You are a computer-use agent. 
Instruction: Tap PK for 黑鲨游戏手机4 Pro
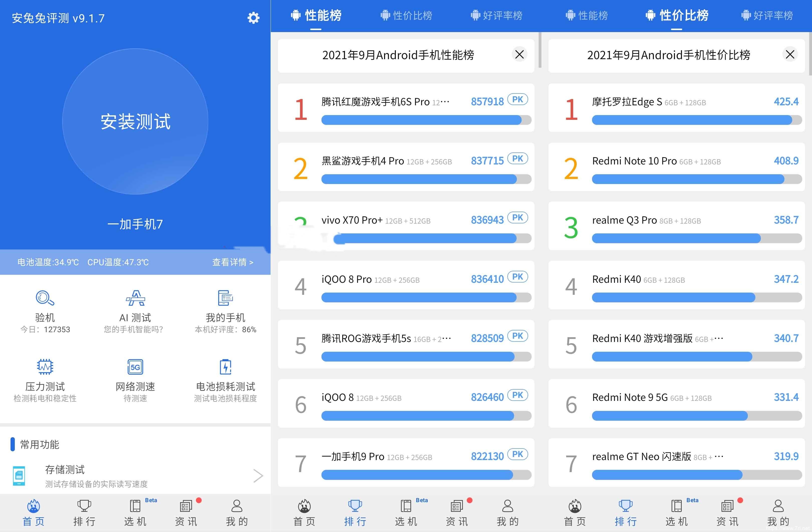click(x=518, y=158)
